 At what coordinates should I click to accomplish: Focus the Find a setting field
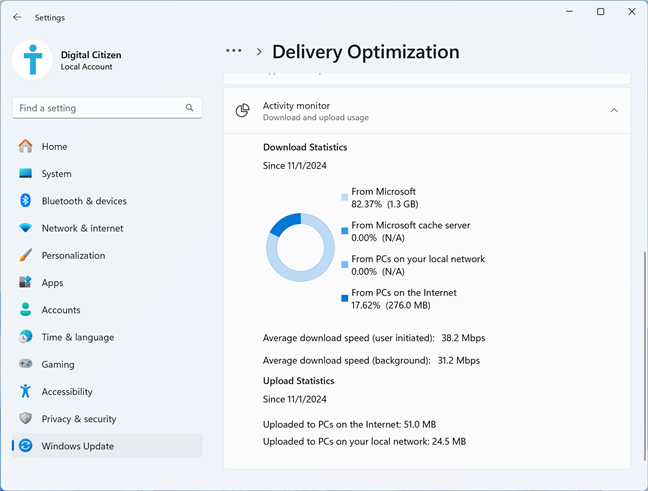point(107,108)
